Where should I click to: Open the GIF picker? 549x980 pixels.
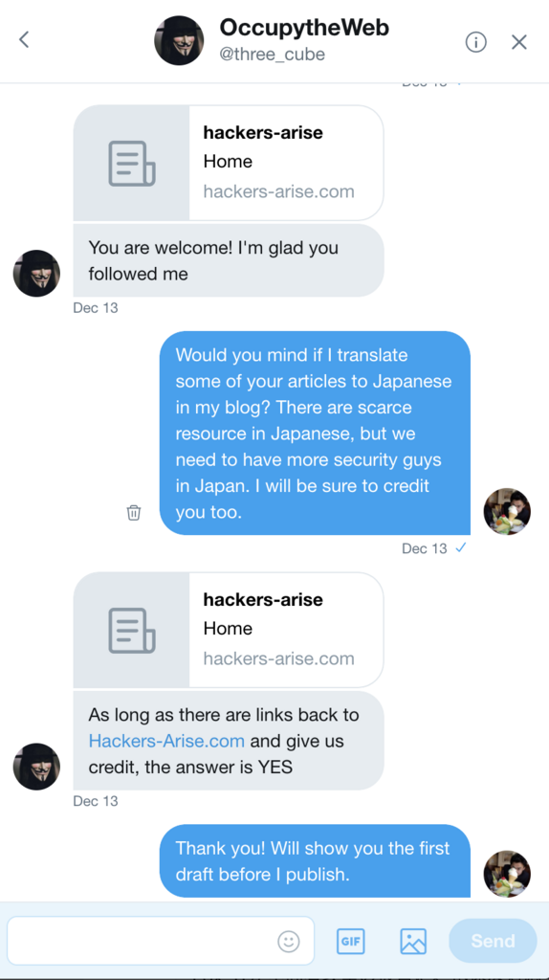click(x=350, y=941)
